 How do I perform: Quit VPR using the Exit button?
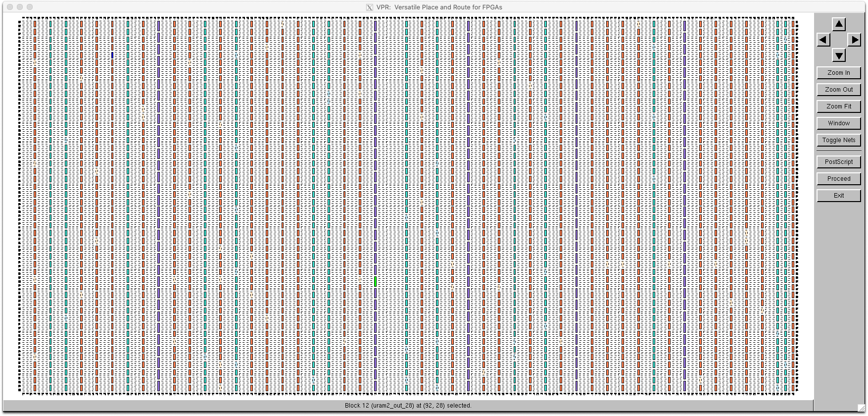click(839, 196)
